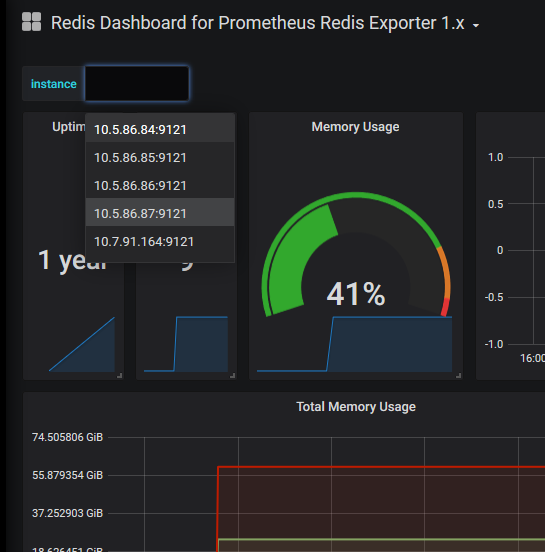
Task: Click the 41% gauge value
Action: coord(356,293)
